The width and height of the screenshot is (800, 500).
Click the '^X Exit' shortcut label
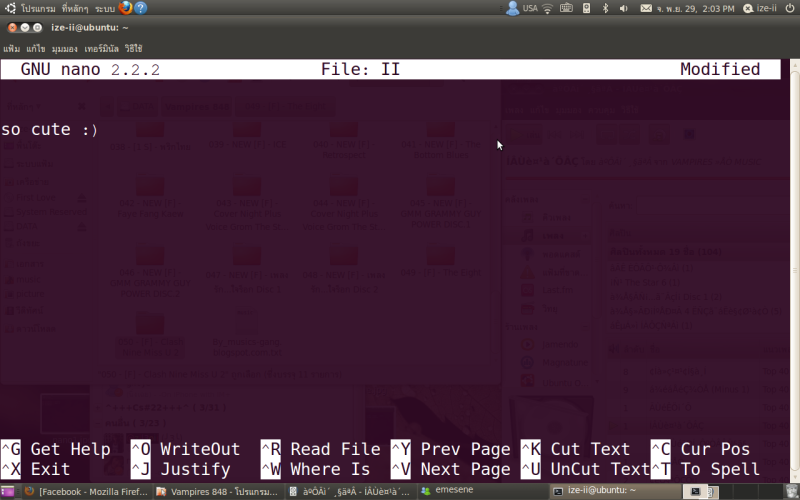36,469
